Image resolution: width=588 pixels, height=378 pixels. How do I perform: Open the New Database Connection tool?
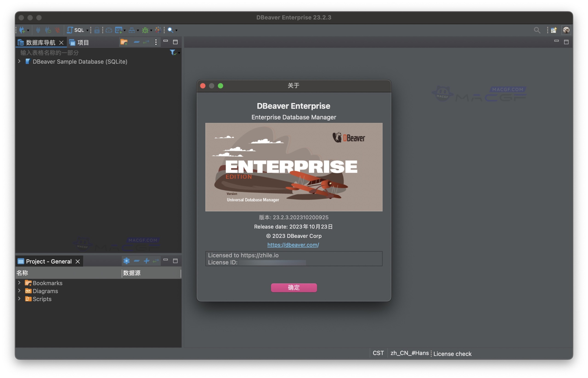(x=23, y=30)
